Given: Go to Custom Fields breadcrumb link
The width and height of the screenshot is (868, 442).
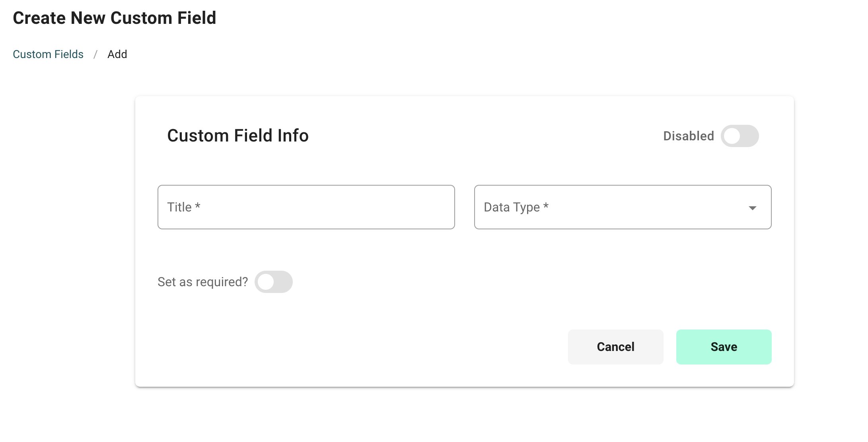Looking at the screenshot, I should [x=48, y=54].
